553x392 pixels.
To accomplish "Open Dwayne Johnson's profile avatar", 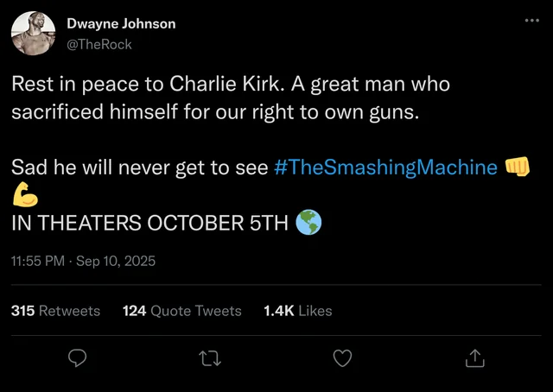I will click(34, 34).
